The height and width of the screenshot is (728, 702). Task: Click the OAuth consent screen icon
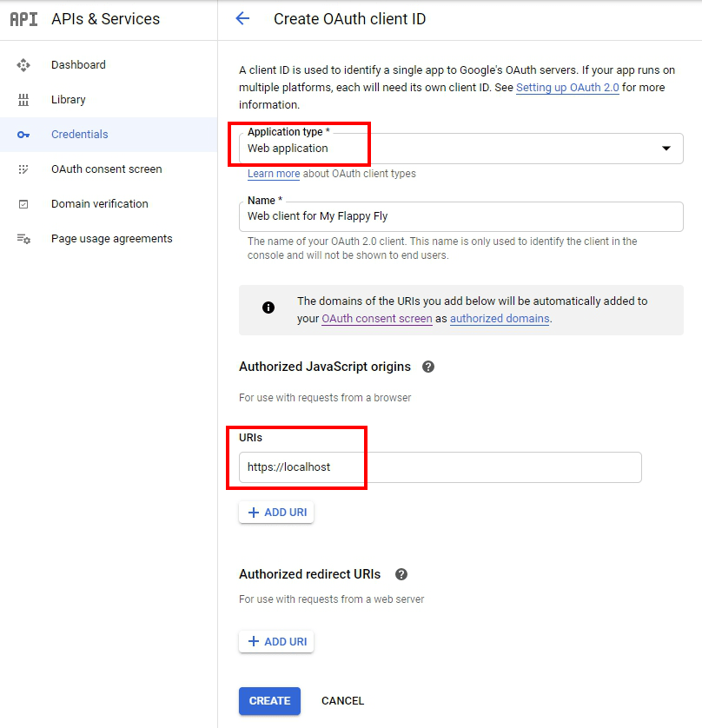pyautogui.click(x=23, y=169)
